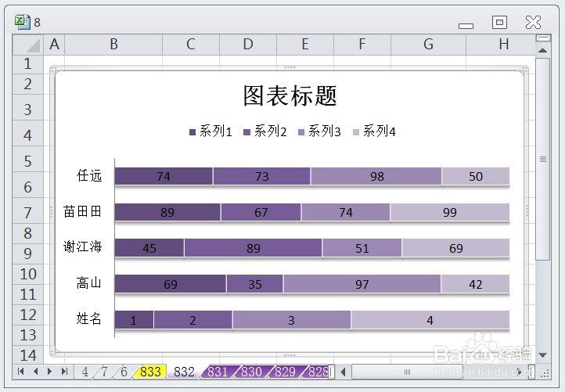This screenshot has width=565, height=392.
Task: Go to first sheet tab navigation arrow
Action: tap(20, 372)
